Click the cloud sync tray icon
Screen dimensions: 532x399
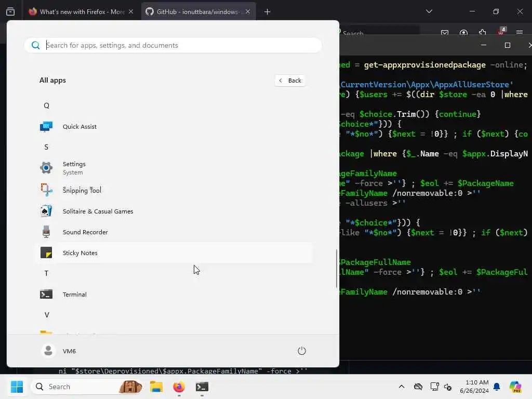point(418,387)
